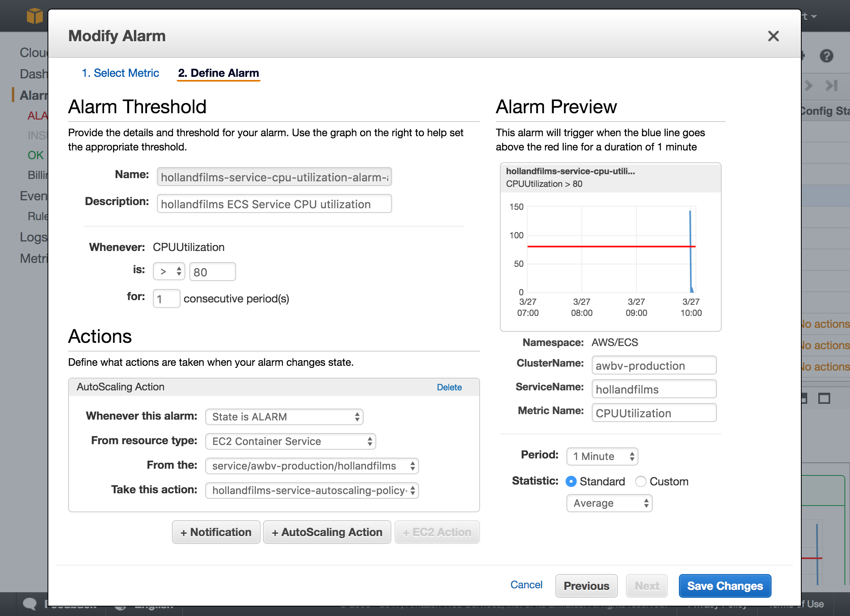Screen dimensions: 850x616
Task: Click the maximize panel square icon
Action: pos(824,398)
